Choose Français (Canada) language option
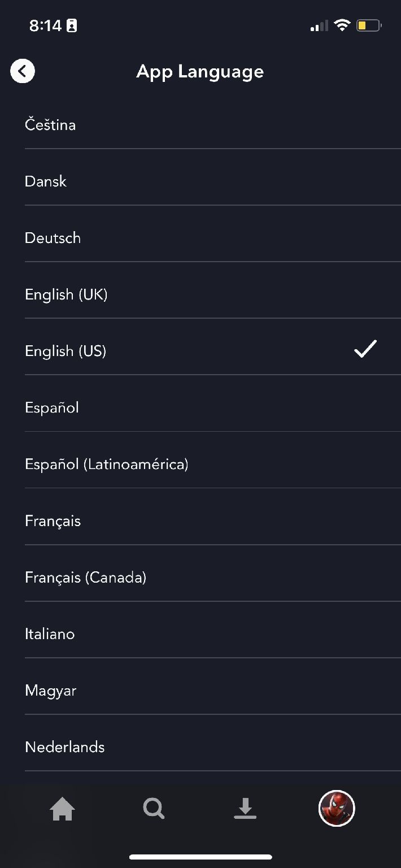Image resolution: width=401 pixels, height=868 pixels. [85, 577]
